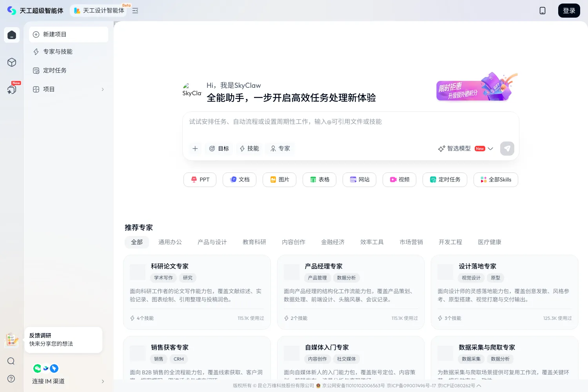Expand the 连接 IM 渠道 chevron
The width and height of the screenshot is (588, 392).
coord(103,381)
